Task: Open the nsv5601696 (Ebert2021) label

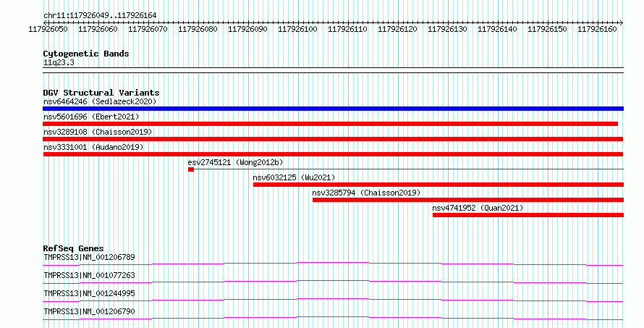Action: coord(91,117)
